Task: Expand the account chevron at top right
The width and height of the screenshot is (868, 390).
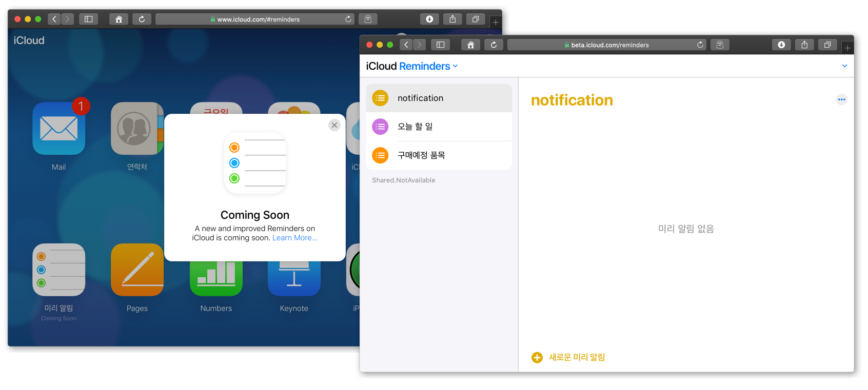Action: 844,66
